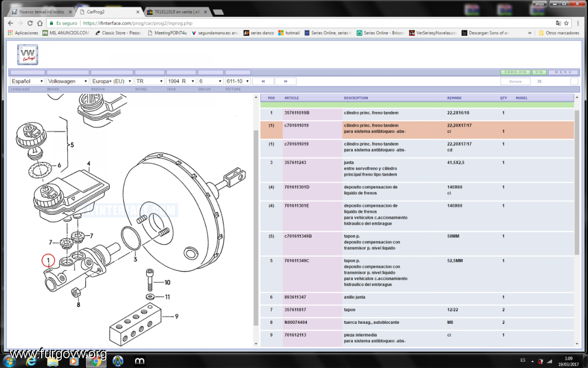Switch to Chrome in the taskbar
The height and width of the screenshot is (368, 588).
tap(96, 361)
